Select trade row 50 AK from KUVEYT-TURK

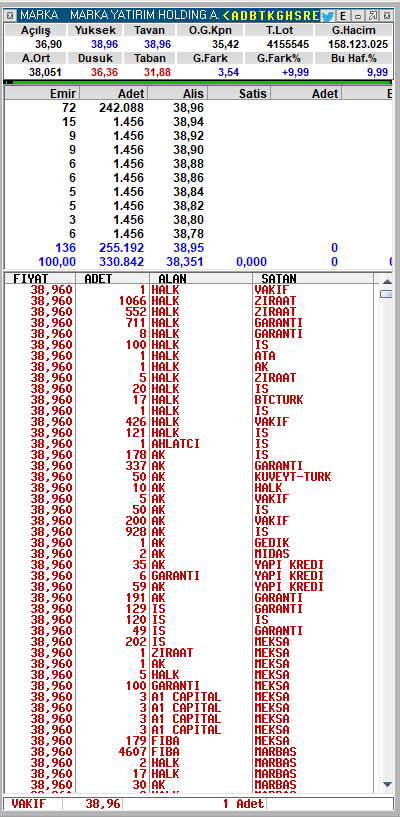pos(190,477)
